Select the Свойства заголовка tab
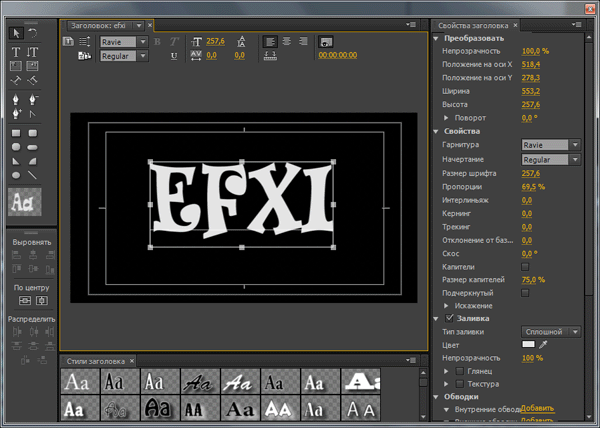The width and height of the screenshot is (600, 428). 473,26
